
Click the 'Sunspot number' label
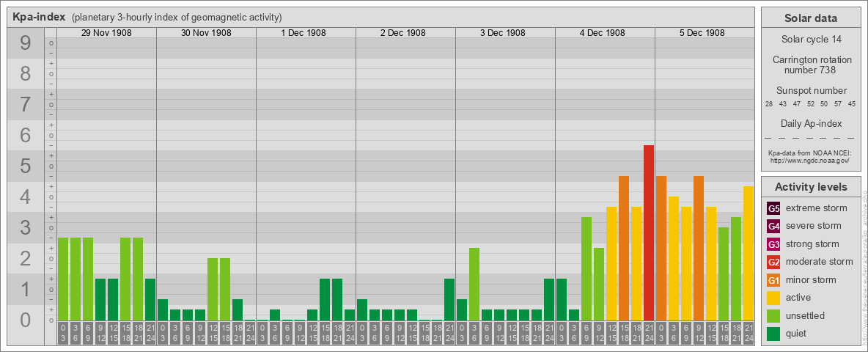click(x=811, y=91)
